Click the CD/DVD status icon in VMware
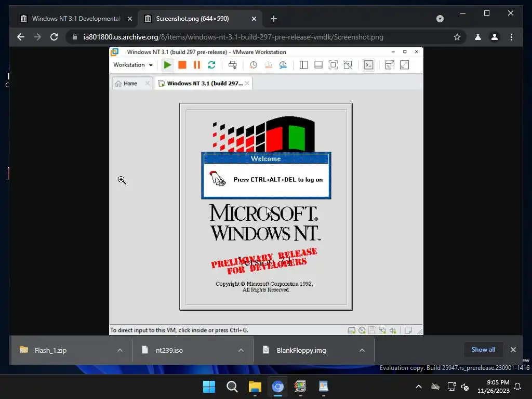Viewport: 532px width, 399px height. pyautogui.click(x=362, y=330)
